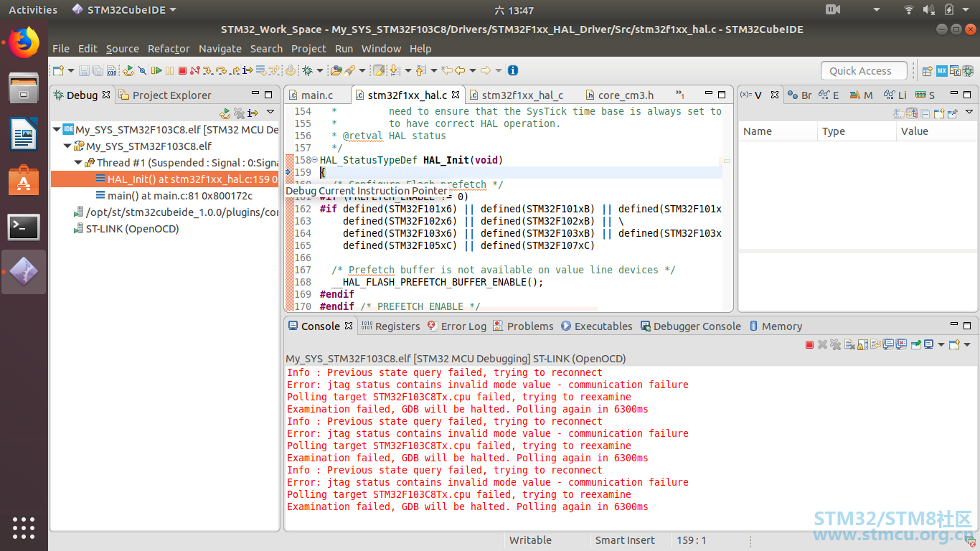Open the File menu
The image size is (980, 551).
(61, 49)
